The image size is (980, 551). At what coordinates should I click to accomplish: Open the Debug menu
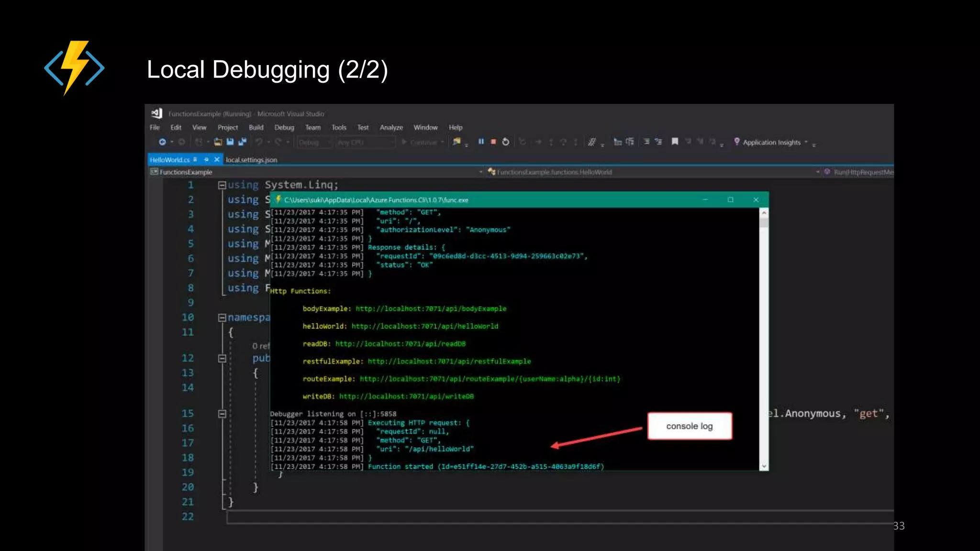tap(284, 128)
